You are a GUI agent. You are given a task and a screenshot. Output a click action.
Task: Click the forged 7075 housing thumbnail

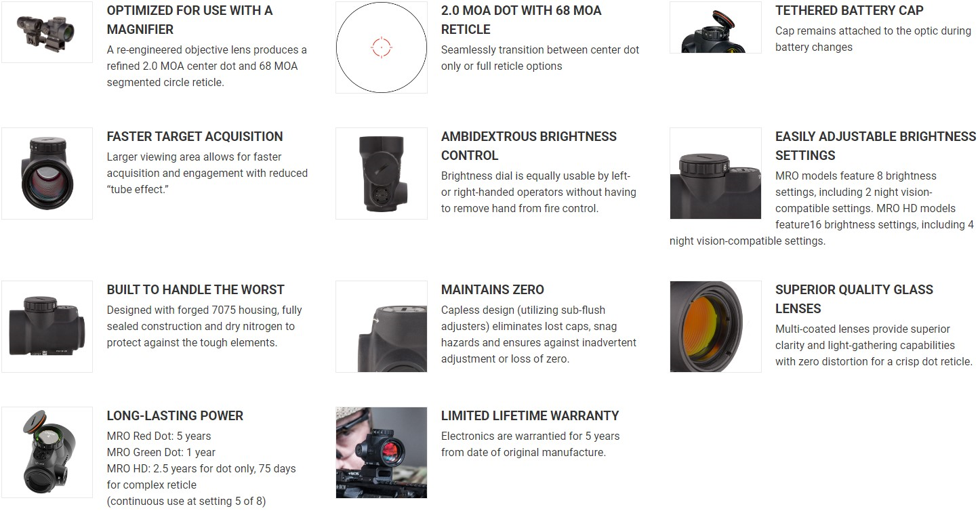(x=47, y=327)
